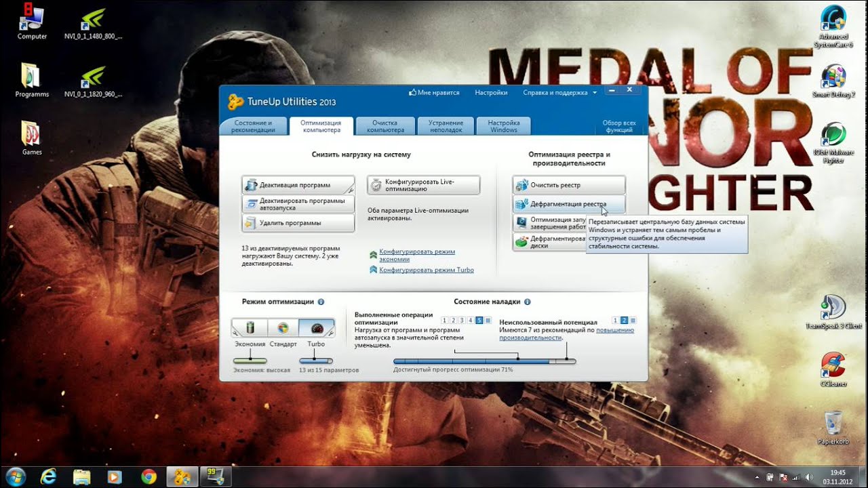Image resolution: width=868 pixels, height=488 pixels.
Task: Open Конфигурировать Live-оптимизацию
Action: click(x=424, y=185)
